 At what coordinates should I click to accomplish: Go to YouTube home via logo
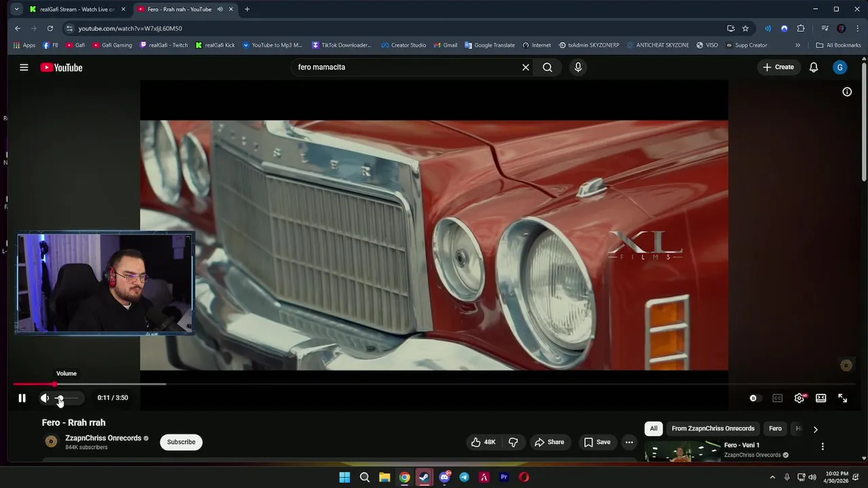click(61, 67)
